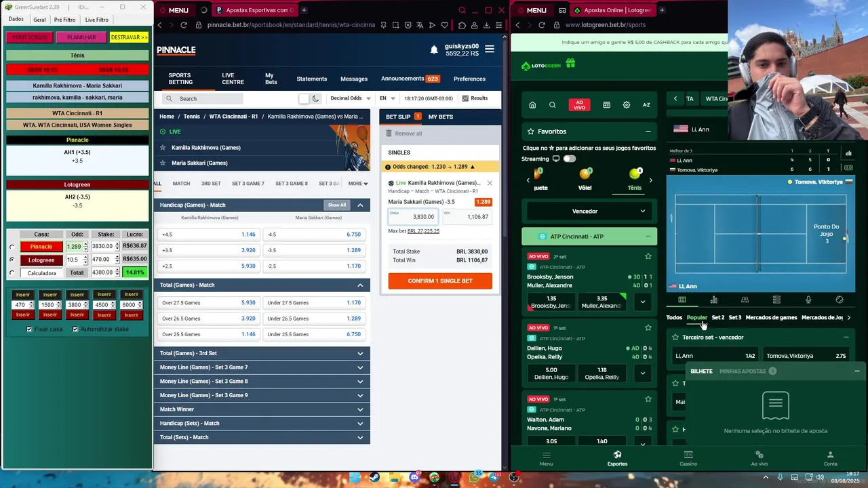Click Show All in Handicap section
868x488 pixels.
337,205
